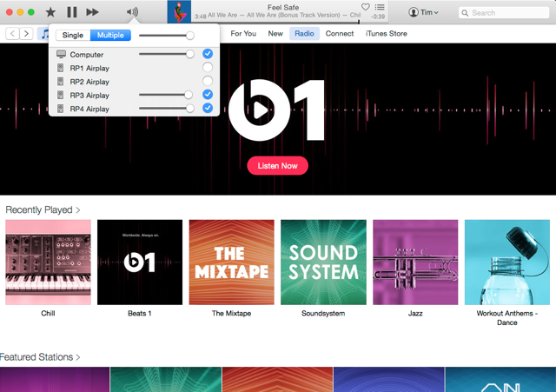This screenshot has height=392, width=556.
Task: Open the New tab
Action: (x=275, y=34)
